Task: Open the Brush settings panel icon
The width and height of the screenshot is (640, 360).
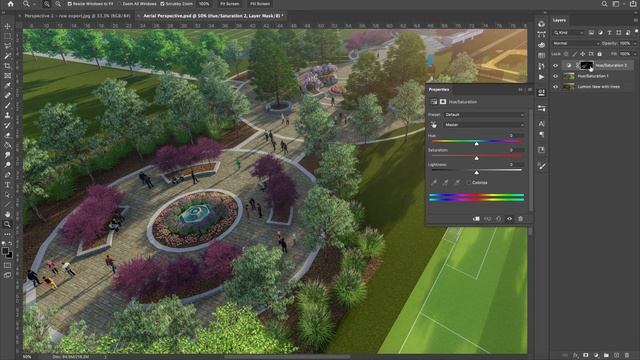Action: 541,166
